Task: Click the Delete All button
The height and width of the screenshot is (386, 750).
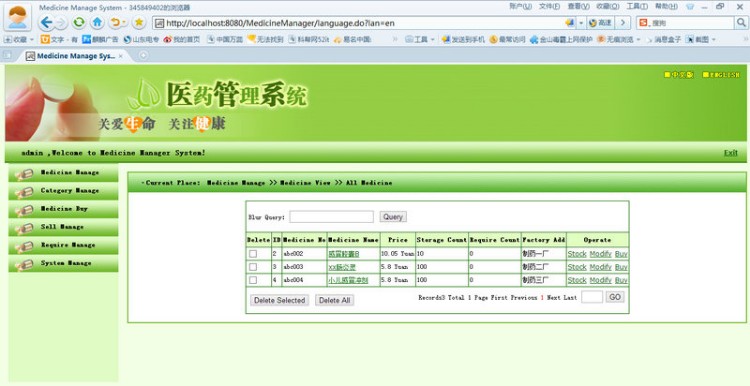Action: point(334,300)
